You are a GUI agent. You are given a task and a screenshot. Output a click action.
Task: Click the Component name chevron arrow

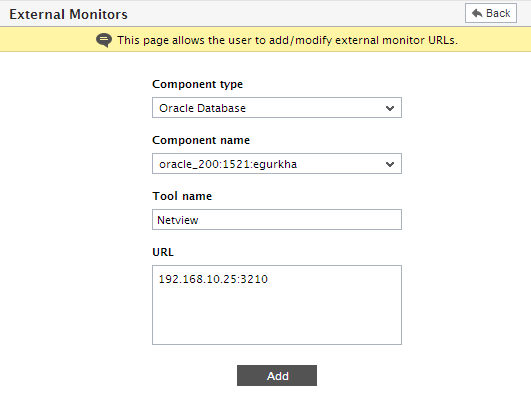coord(390,164)
